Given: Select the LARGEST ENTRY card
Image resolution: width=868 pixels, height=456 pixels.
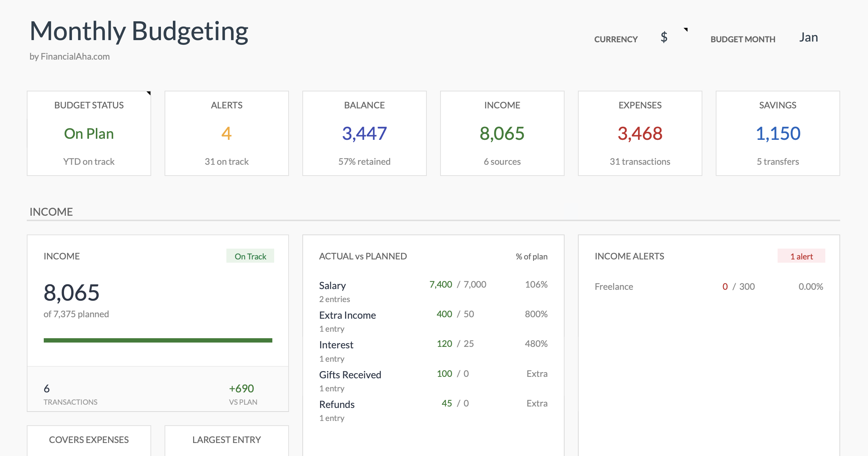Looking at the screenshot, I should click(x=226, y=439).
